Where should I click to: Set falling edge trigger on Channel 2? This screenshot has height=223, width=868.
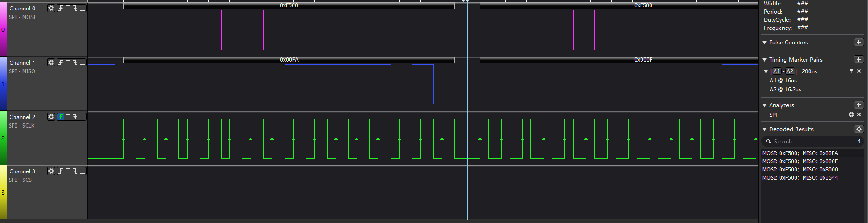pyautogui.click(x=75, y=117)
